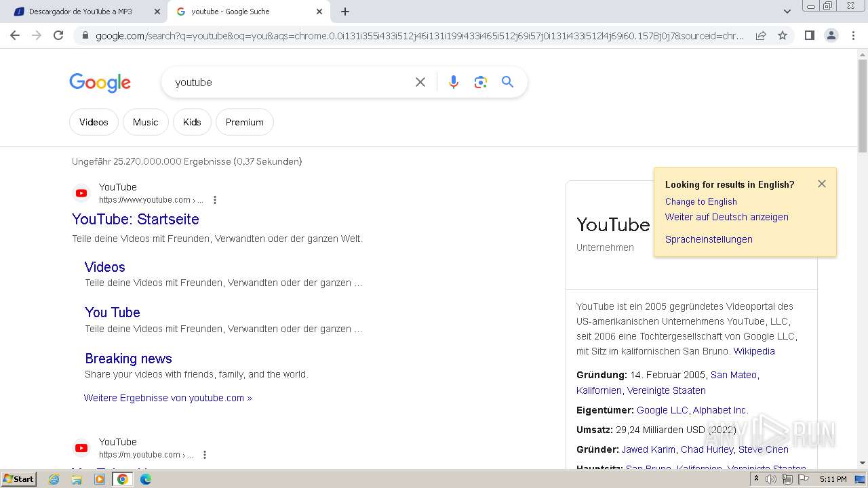Open the Wikipedia link in the knowledge panel
This screenshot has height=488, width=868.
coord(754,351)
